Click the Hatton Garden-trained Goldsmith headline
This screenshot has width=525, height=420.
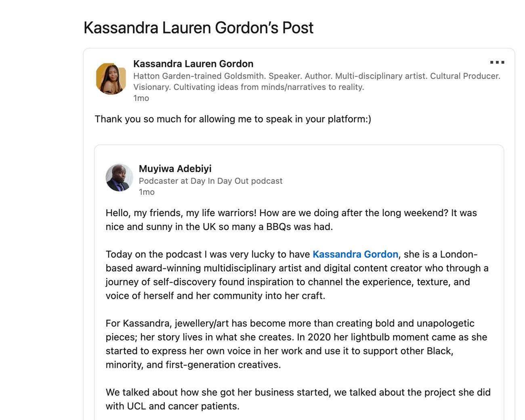(317, 81)
